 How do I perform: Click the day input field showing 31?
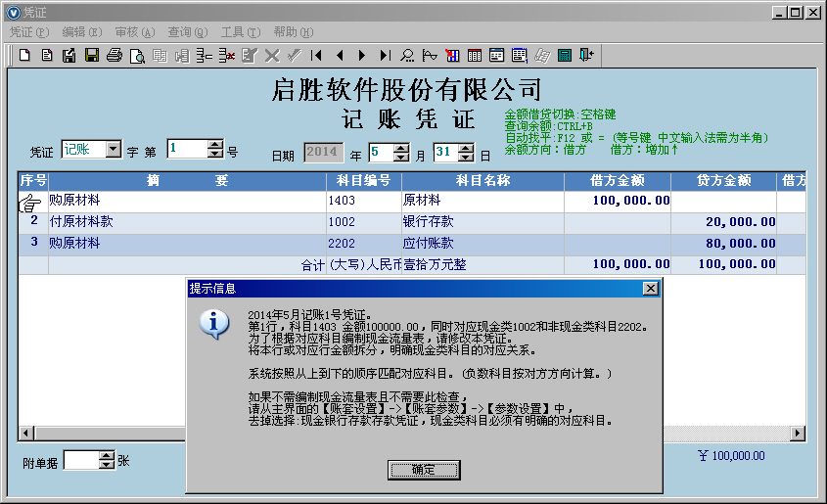445,153
